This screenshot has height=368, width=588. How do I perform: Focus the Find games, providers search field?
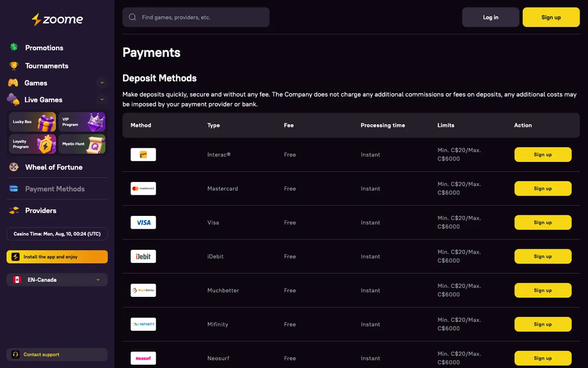(196, 17)
